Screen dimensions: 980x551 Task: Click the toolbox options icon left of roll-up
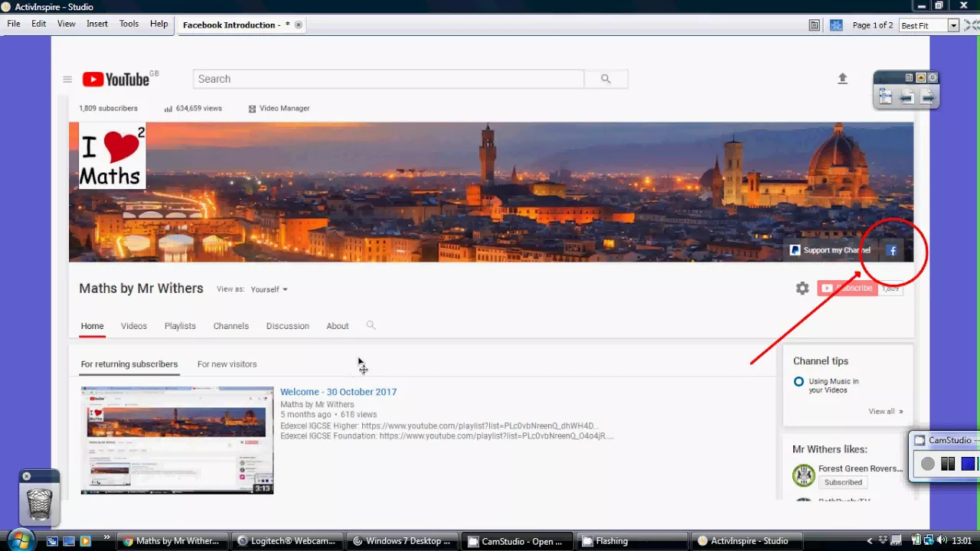(909, 77)
